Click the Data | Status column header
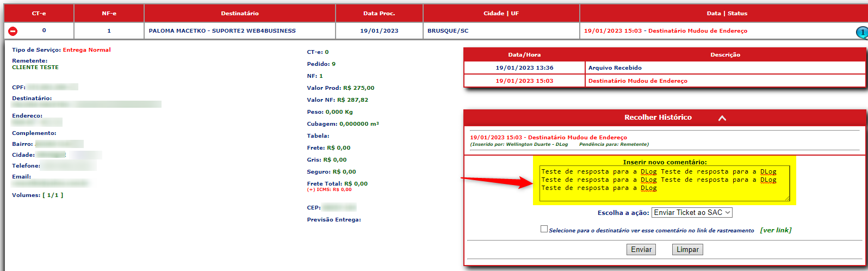This screenshot has width=868, height=271. pos(727,13)
